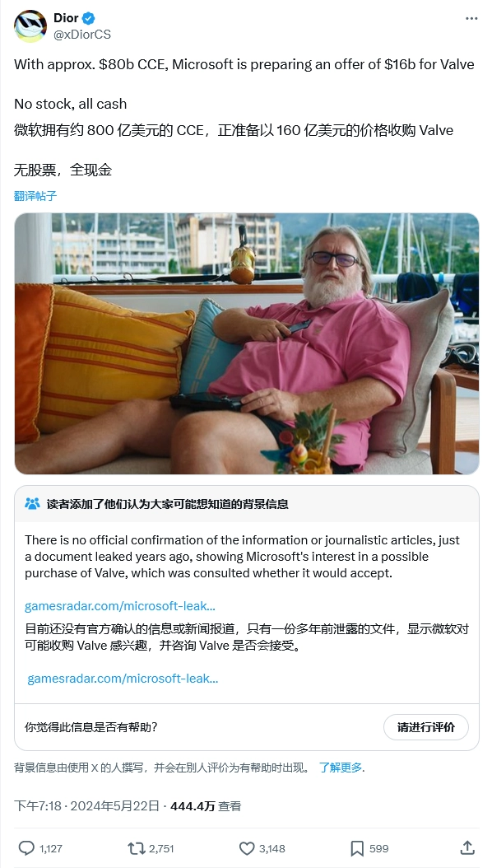Open first gamesradar.com/microsoft-leak link
The image size is (492, 868).
(120, 605)
